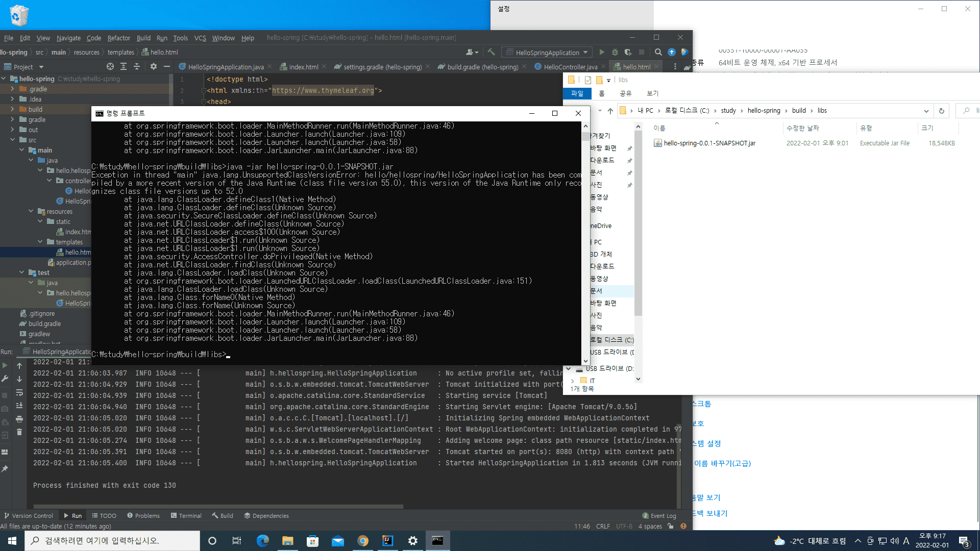Open the Refactor menu

pyautogui.click(x=118, y=38)
